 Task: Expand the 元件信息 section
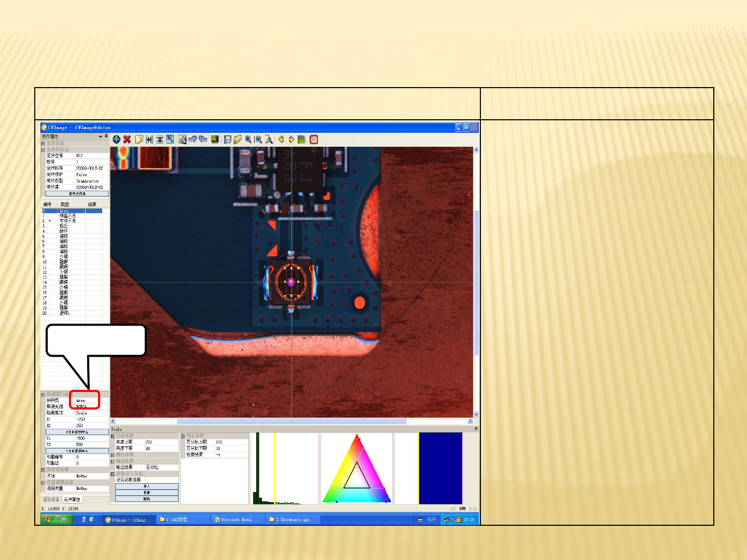point(43,143)
